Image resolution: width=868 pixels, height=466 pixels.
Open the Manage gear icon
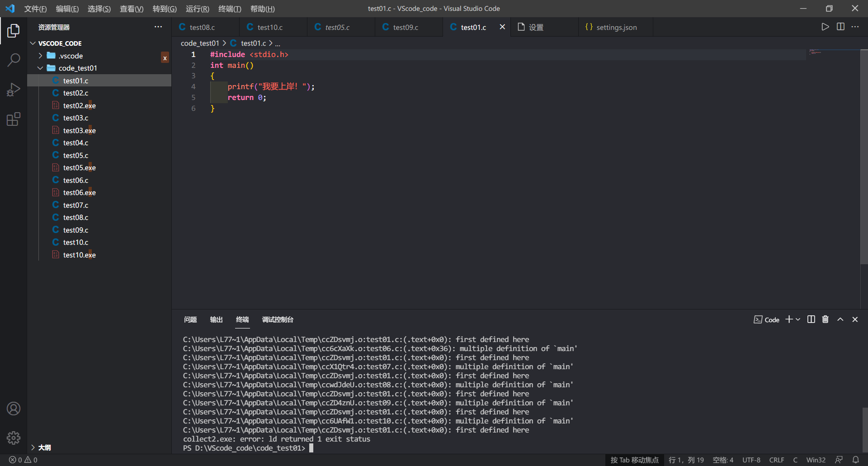coord(14,438)
